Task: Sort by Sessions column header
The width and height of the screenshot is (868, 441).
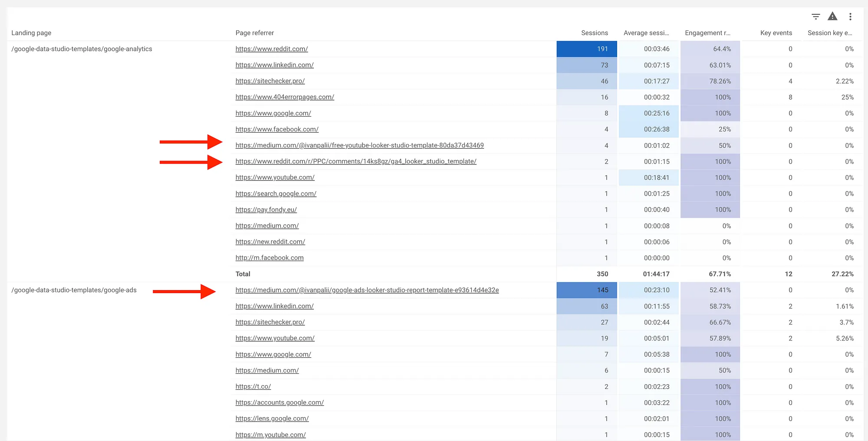Action: pyautogui.click(x=595, y=33)
